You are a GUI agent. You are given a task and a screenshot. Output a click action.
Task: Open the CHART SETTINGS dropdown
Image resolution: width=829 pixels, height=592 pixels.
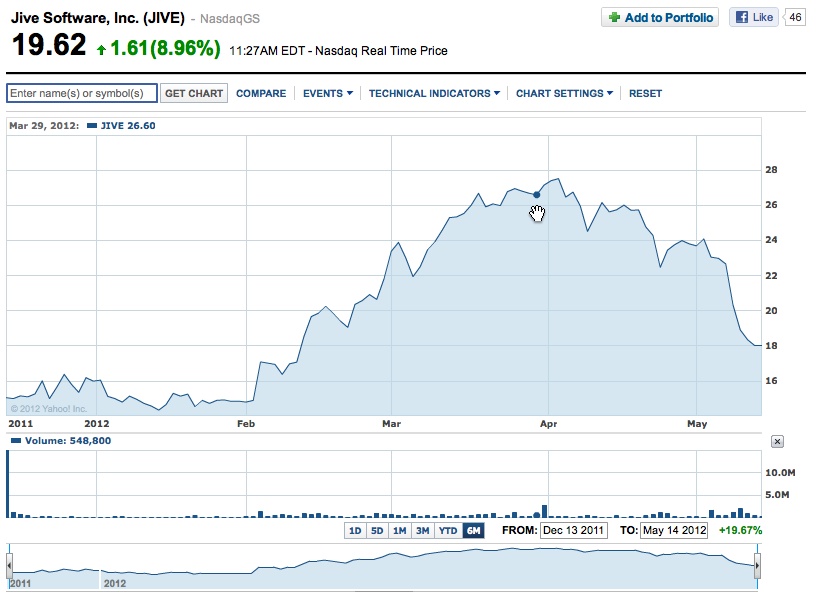(x=564, y=94)
